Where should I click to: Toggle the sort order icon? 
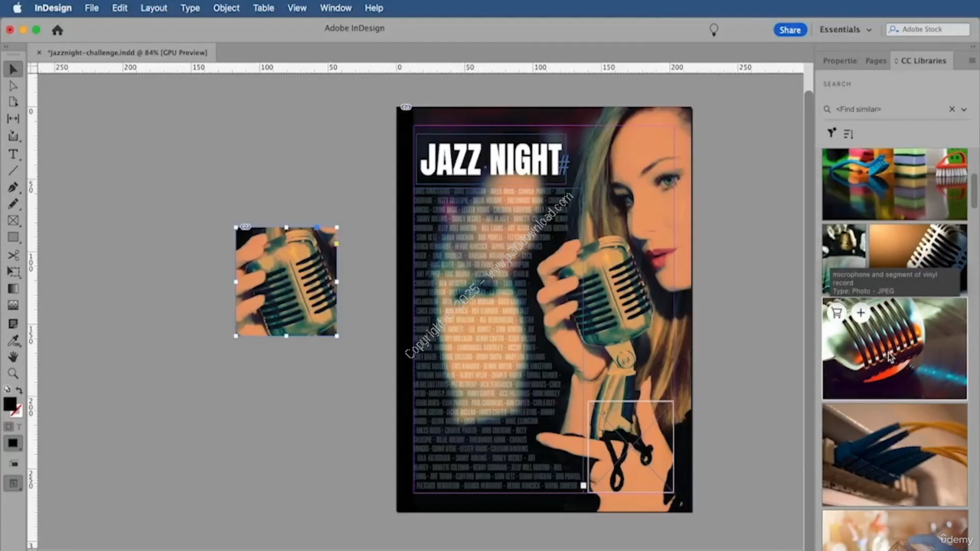848,133
